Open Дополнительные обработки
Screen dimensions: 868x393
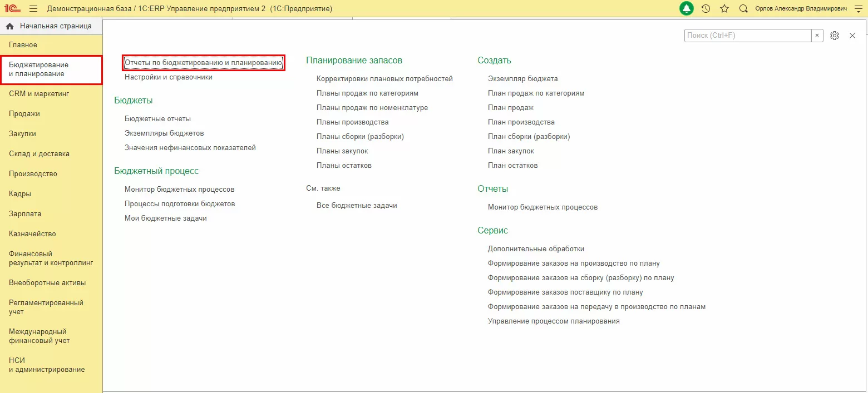(536, 249)
